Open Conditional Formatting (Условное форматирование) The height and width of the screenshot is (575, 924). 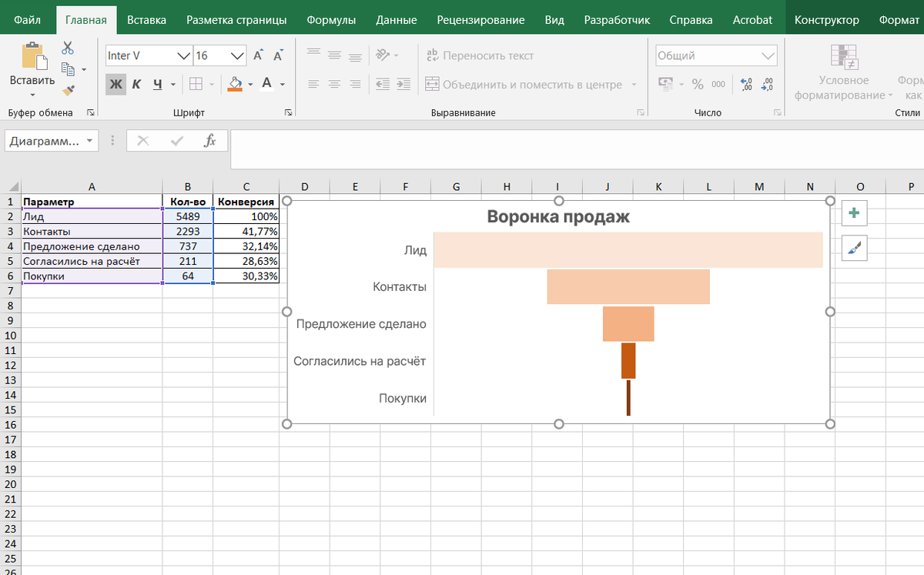tap(844, 72)
